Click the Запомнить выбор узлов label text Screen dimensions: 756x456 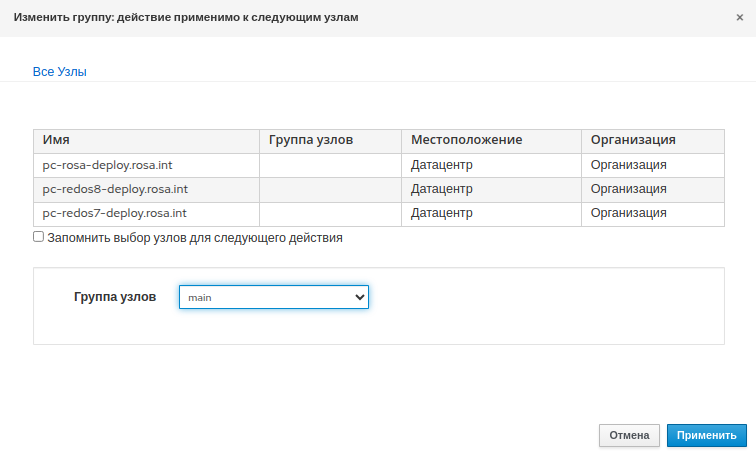click(195, 238)
